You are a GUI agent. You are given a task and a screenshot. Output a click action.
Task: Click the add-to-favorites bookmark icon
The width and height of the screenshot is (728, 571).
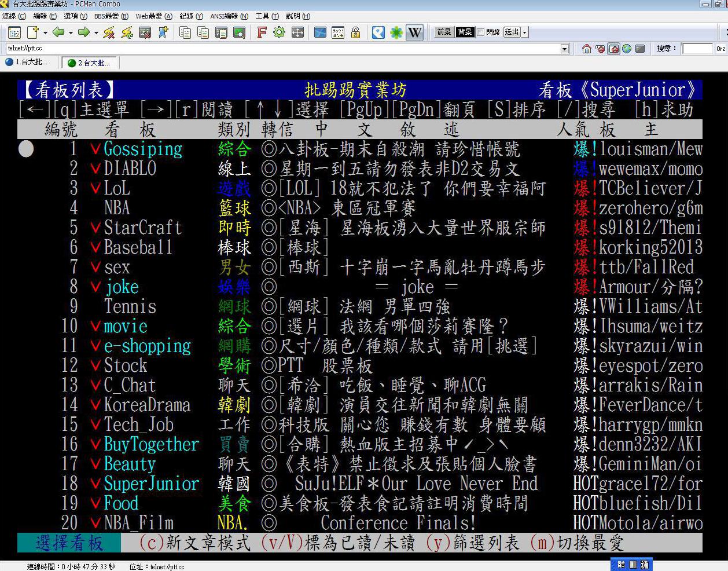point(163,32)
